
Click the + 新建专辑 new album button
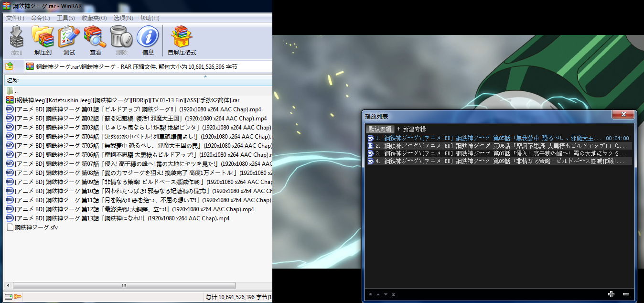pos(411,129)
